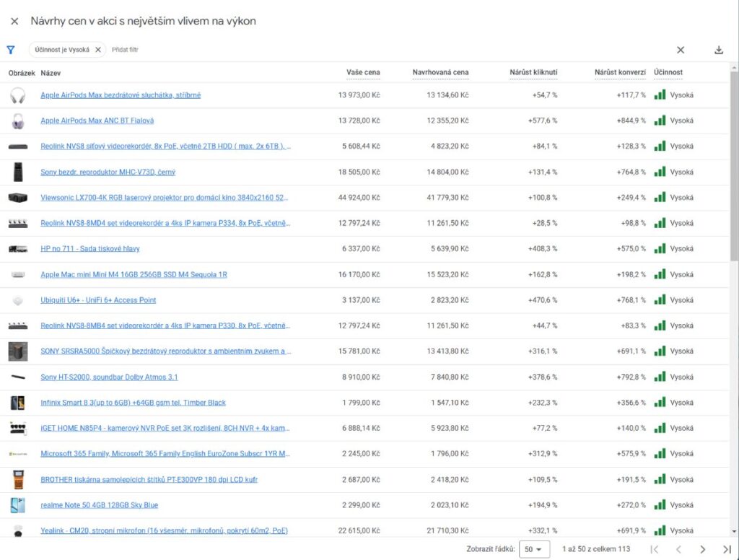Open Apple AirPods Max ANC BT Fialová link
The width and height of the screenshot is (739, 560).
pyautogui.click(x=97, y=121)
